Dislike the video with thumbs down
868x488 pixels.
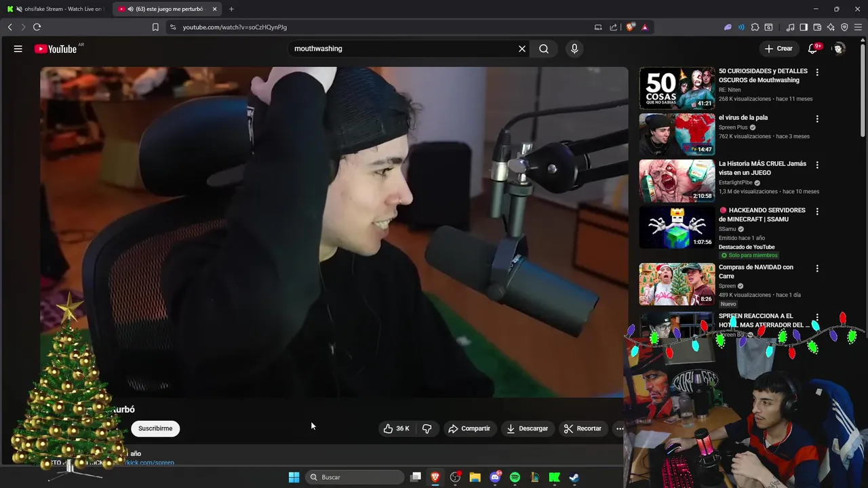(x=427, y=428)
